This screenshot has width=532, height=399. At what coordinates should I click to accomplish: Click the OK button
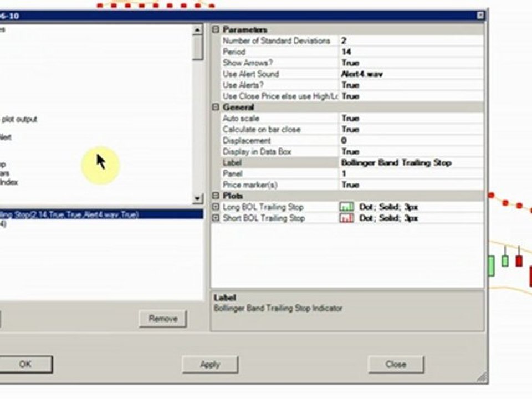(x=26, y=364)
